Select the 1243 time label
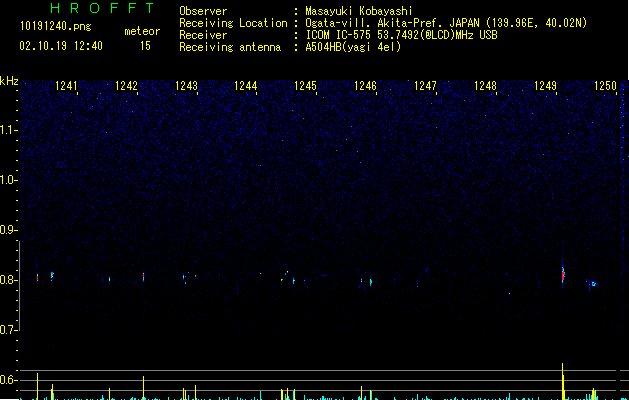This screenshot has height=400, width=629. point(187,86)
